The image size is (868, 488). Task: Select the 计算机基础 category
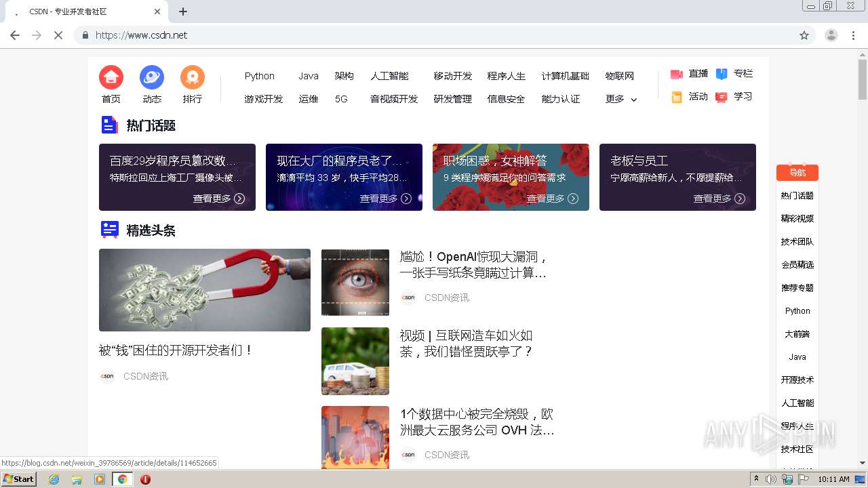(x=566, y=76)
